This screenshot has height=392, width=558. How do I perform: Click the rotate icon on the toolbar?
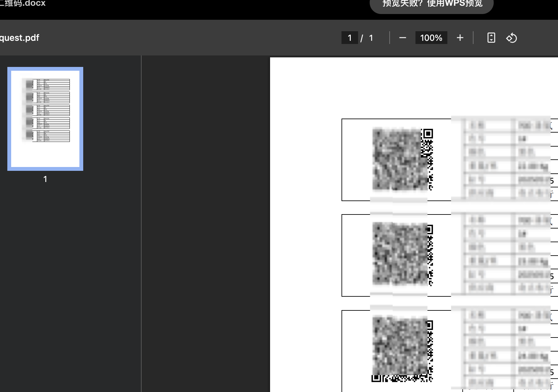512,38
